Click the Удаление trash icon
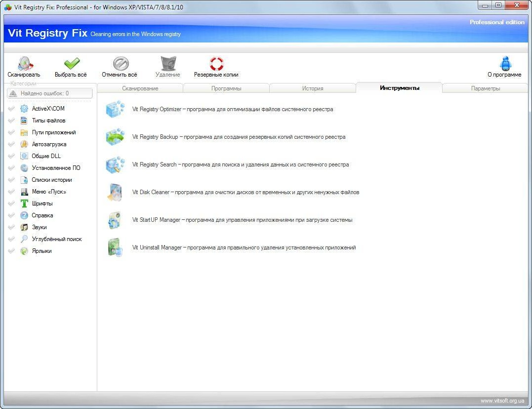The height and width of the screenshot is (409, 532). point(168,63)
